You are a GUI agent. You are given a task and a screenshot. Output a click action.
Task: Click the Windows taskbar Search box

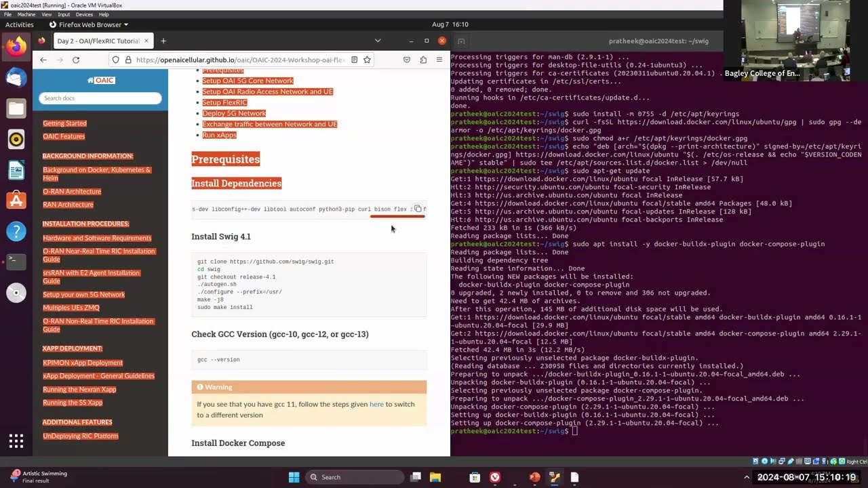(355, 477)
